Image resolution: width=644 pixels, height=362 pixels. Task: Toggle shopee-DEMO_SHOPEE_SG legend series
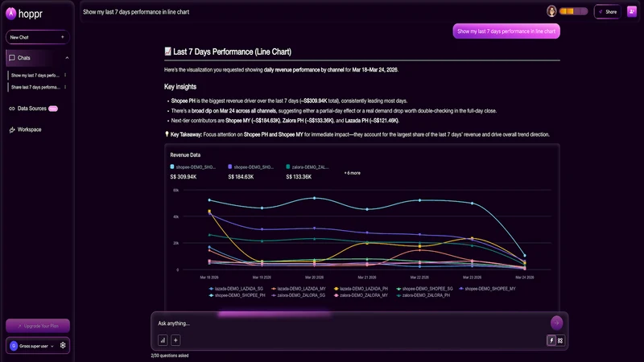[425, 289]
